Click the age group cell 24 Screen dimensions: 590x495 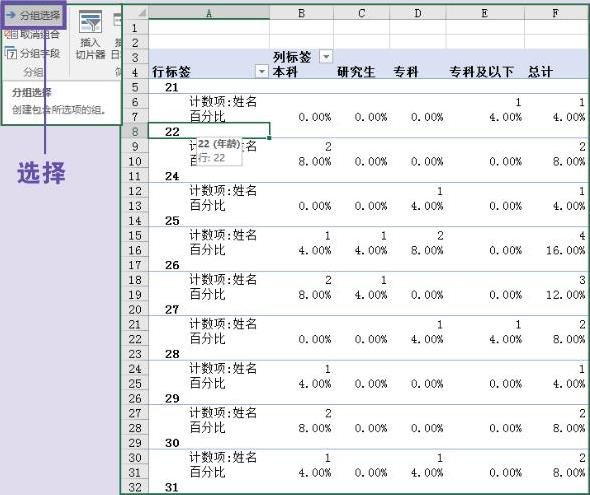click(172, 176)
